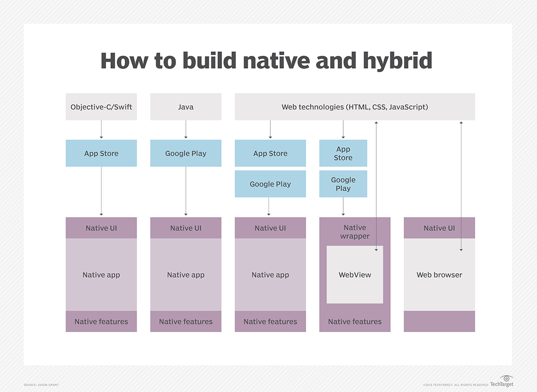Image resolution: width=537 pixels, height=392 pixels.
Task: Click the TechTarget eye logo
Action: coord(506,379)
